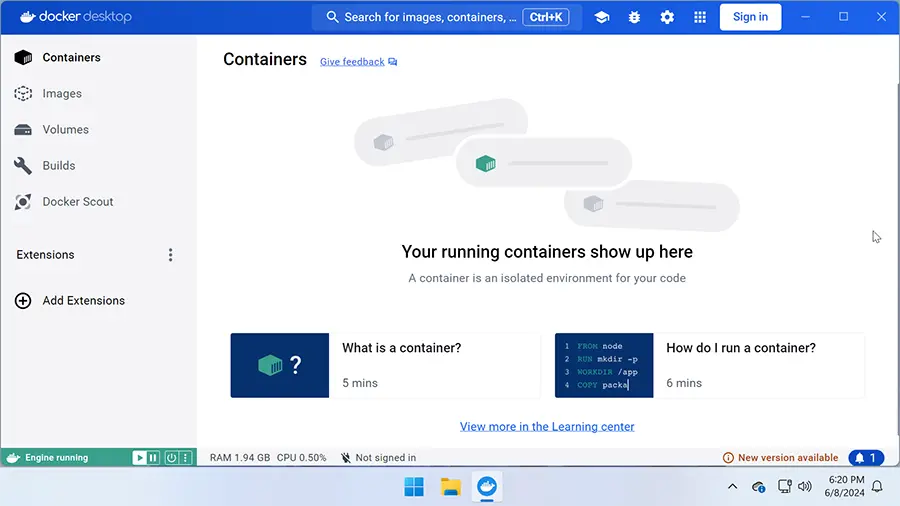Click the Add Extensions plus icon

[23, 301]
